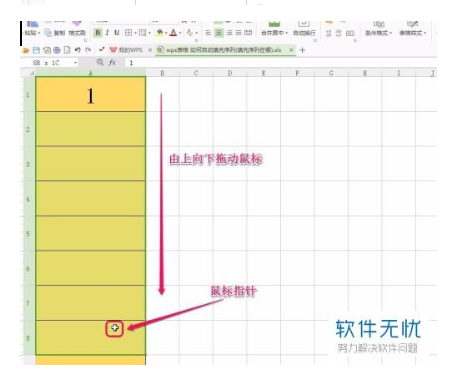
Task: Open Conditional Formatting (条件格式) menu
Action: click(x=378, y=29)
